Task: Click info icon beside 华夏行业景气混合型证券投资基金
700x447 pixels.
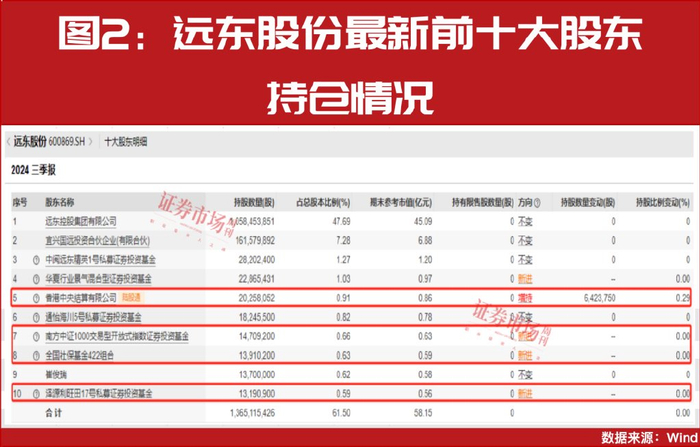Action: coord(36,279)
